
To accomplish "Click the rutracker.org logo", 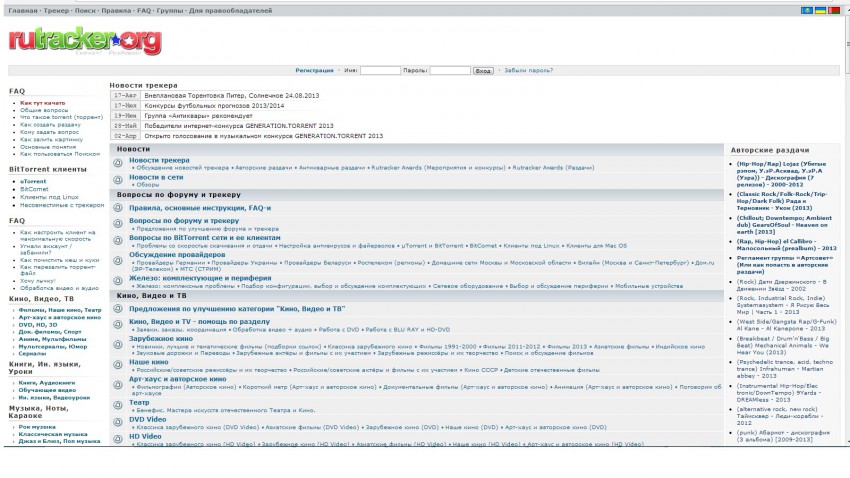I will tap(83, 41).
